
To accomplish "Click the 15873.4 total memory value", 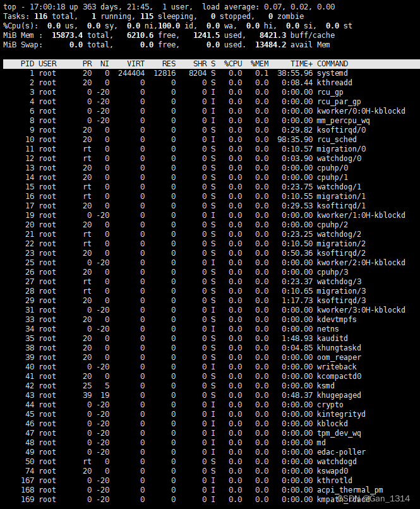I will pos(67,35).
